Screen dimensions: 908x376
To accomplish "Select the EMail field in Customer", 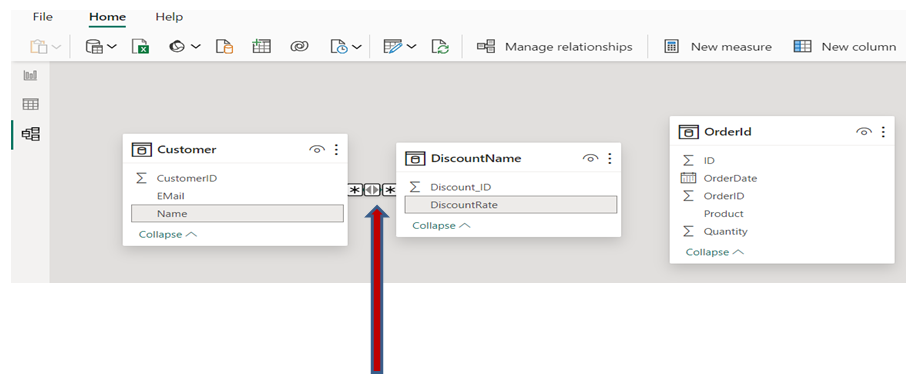I will (x=237, y=196).
